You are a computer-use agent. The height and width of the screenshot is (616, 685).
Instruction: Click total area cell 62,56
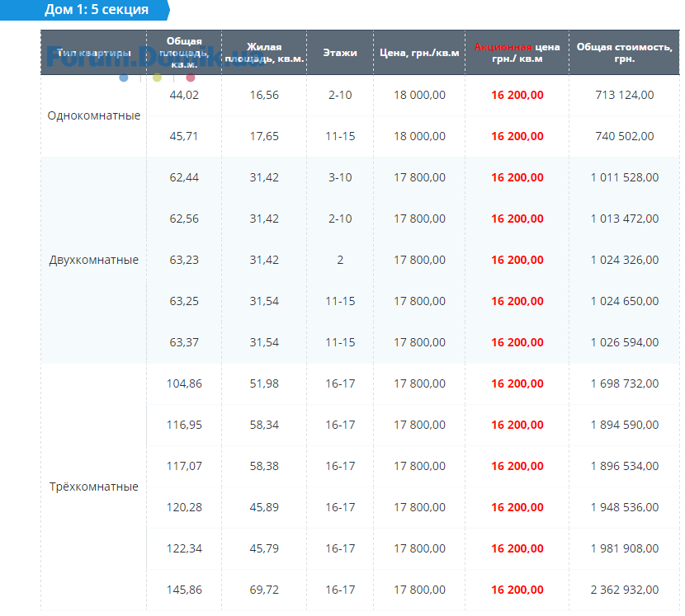coord(184,219)
